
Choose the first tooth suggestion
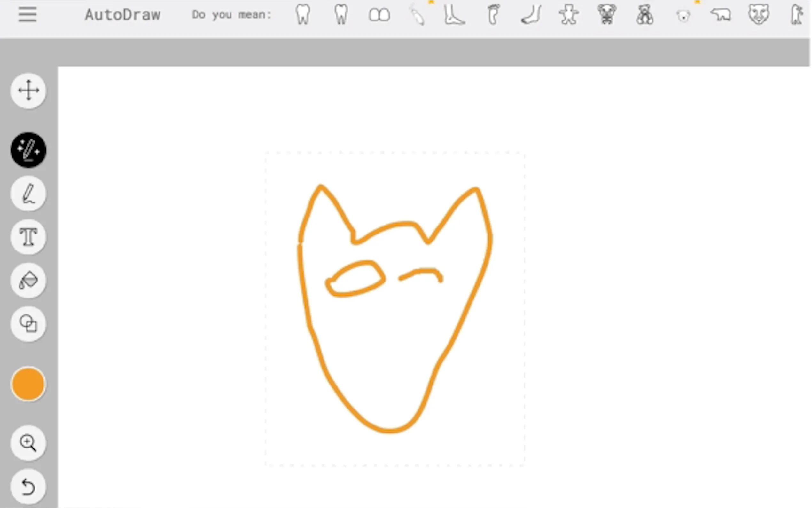tap(303, 15)
